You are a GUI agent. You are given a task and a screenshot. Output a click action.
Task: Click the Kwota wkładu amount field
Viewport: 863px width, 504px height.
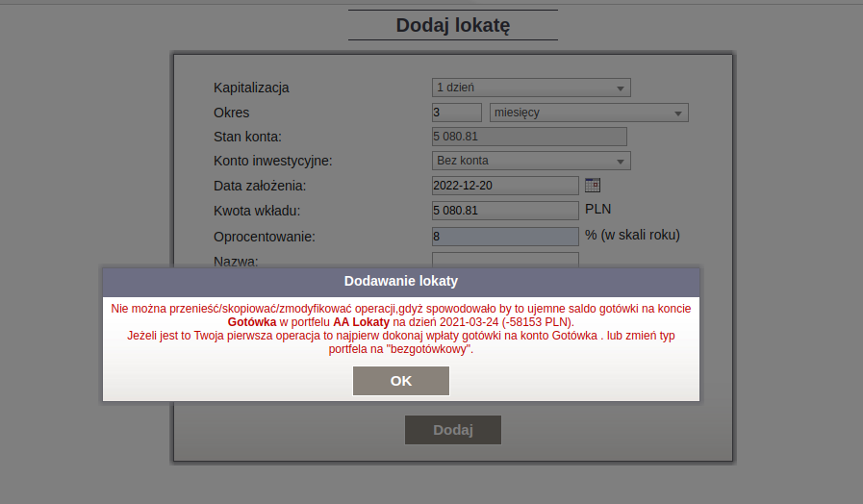pyautogui.click(x=505, y=211)
